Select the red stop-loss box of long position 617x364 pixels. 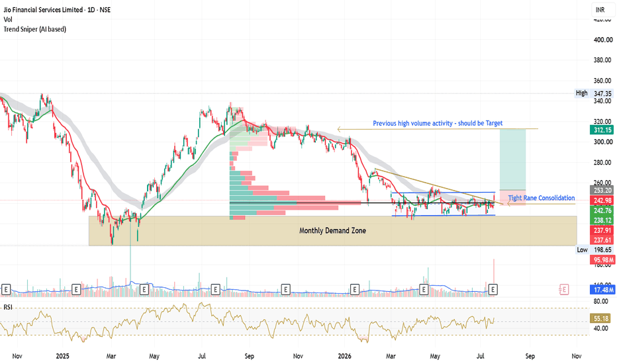pos(512,198)
